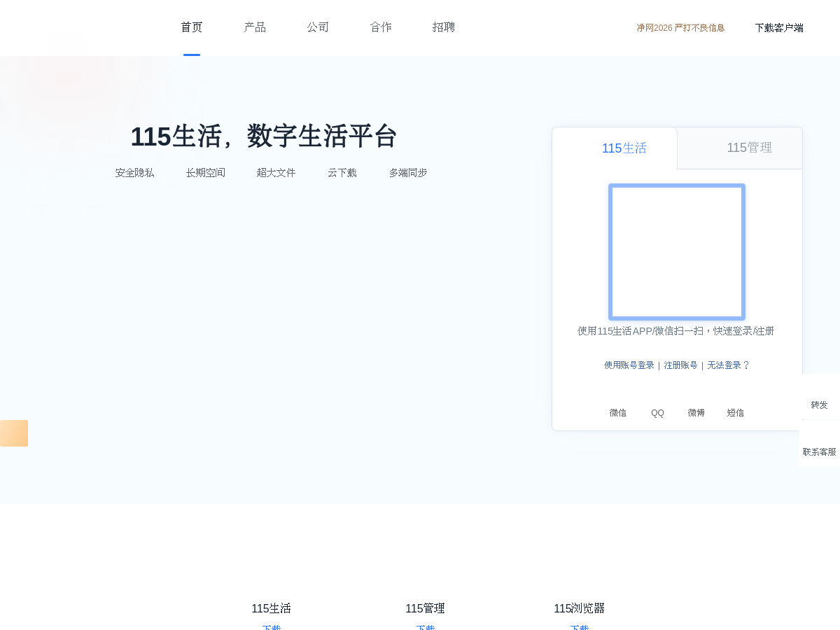This screenshot has height=630, width=840.
Task: Click 下载 under 115浏览器
Action: [x=580, y=628]
